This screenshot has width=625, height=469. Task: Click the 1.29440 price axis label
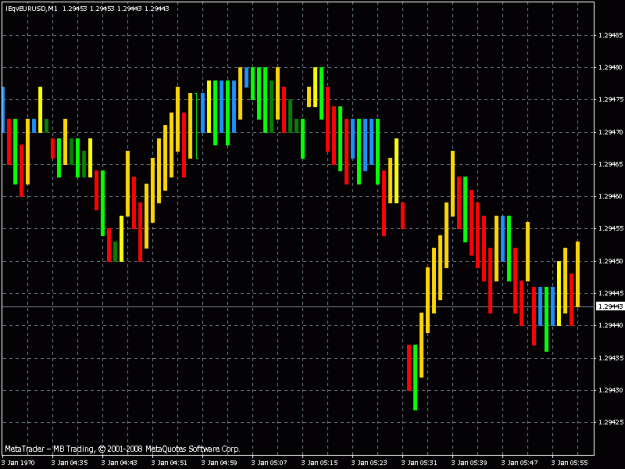click(611, 326)
